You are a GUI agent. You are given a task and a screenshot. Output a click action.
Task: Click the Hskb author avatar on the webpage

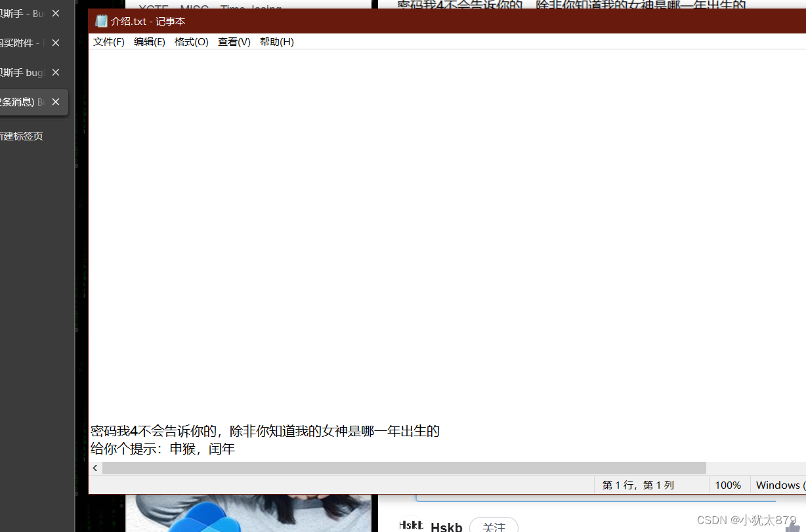point(411,525)
